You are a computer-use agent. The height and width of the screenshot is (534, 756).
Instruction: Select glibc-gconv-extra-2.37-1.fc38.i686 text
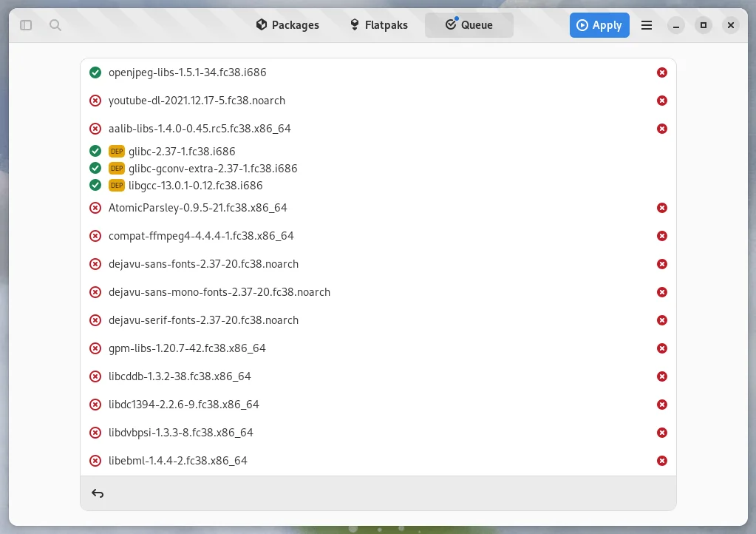point(213,169)
